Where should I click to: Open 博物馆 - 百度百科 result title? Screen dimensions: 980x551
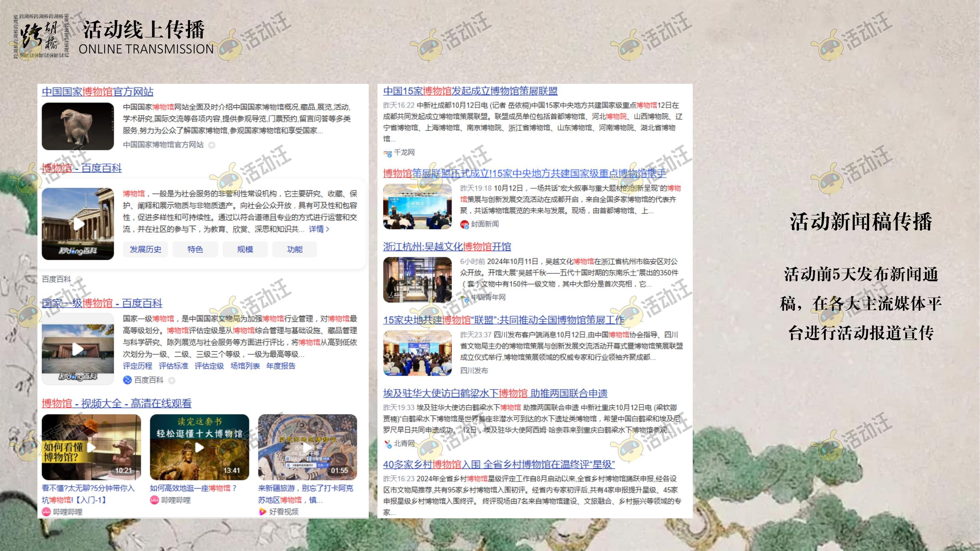[x=82, y=168]
